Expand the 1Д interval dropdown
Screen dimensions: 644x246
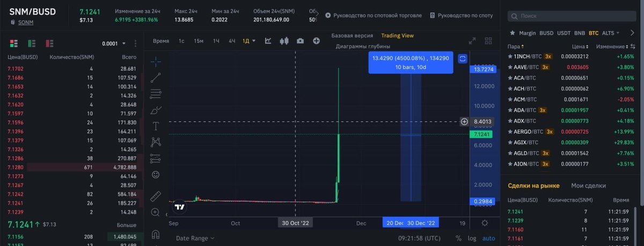point(250,41)
